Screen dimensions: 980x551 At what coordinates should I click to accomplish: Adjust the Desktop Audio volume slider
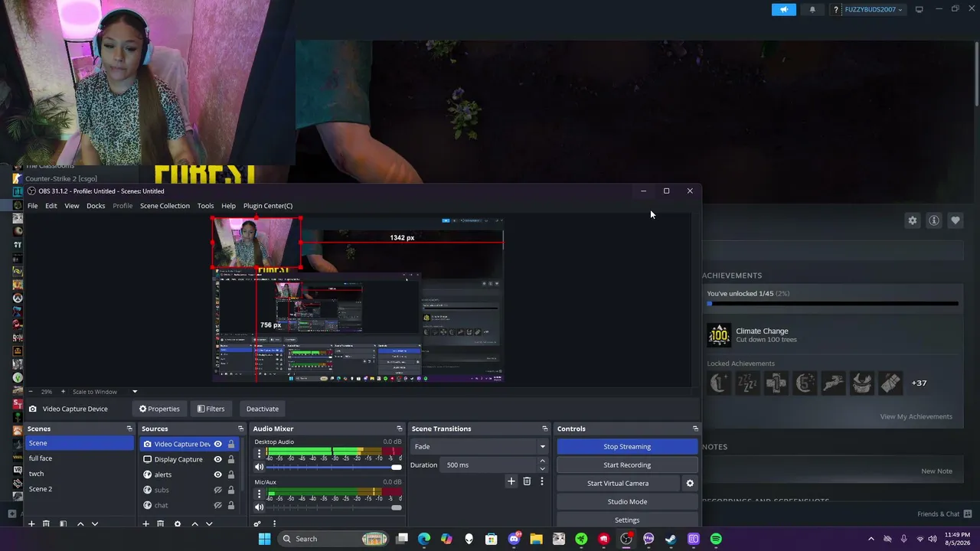tap(333, 467)
